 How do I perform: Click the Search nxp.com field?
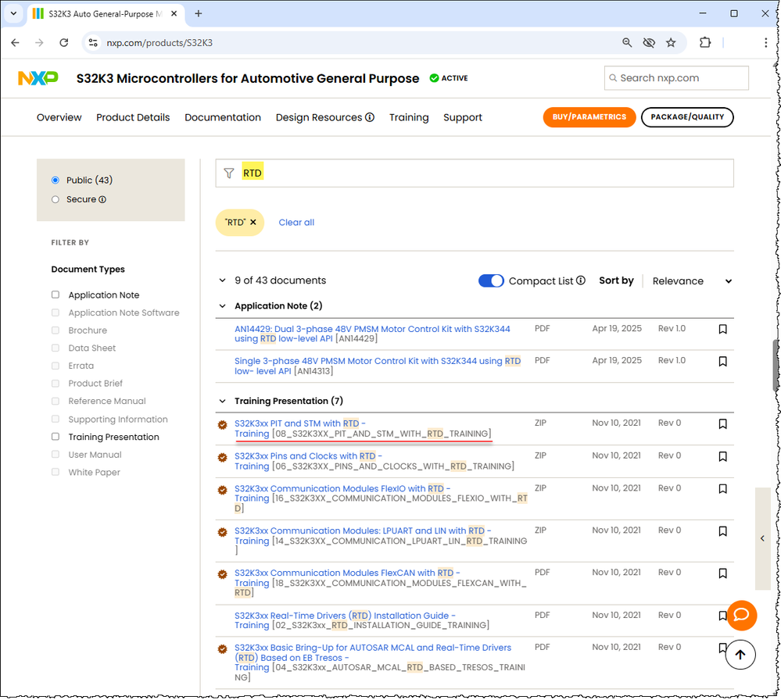pos(676,78)
